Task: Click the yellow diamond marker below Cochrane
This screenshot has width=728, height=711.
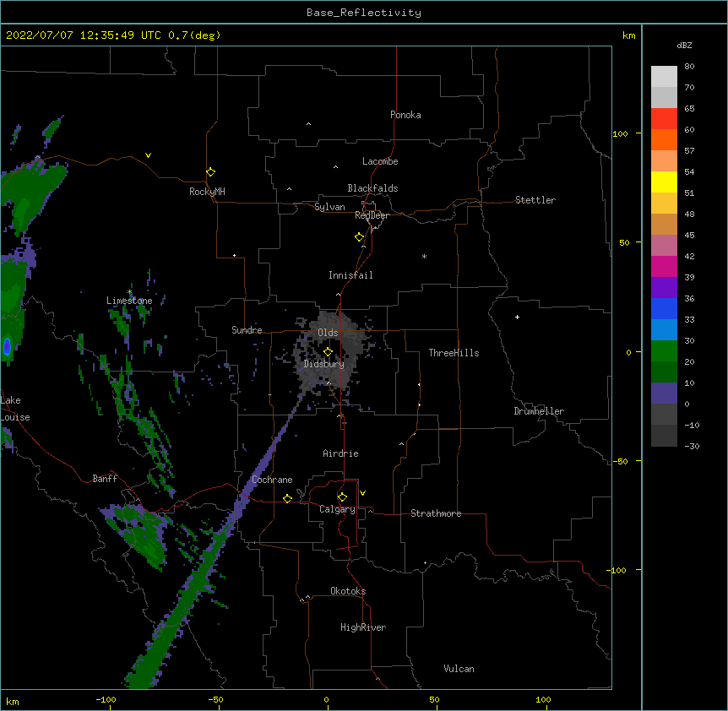Action: (x=287, y=498)
